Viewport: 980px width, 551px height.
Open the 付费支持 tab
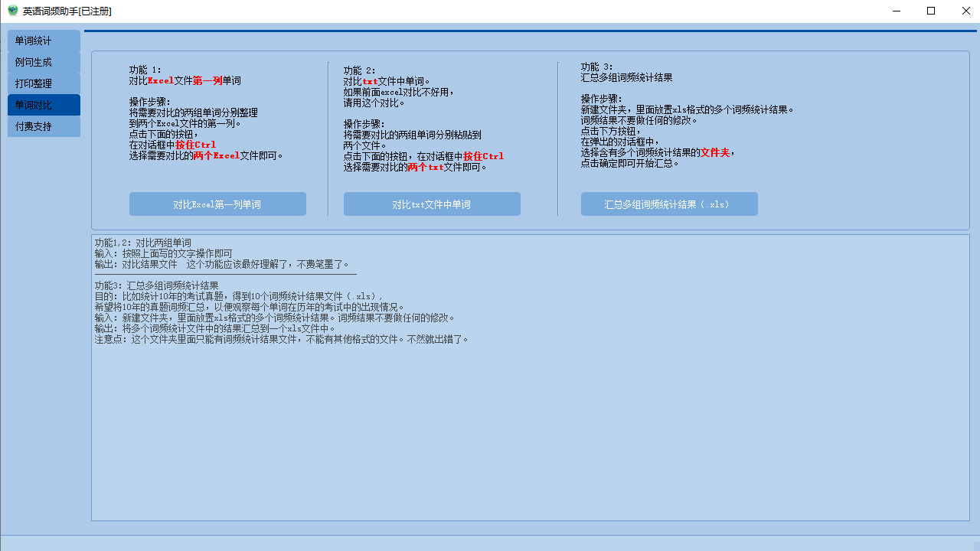pyautogui.click(x=43, y=126)
